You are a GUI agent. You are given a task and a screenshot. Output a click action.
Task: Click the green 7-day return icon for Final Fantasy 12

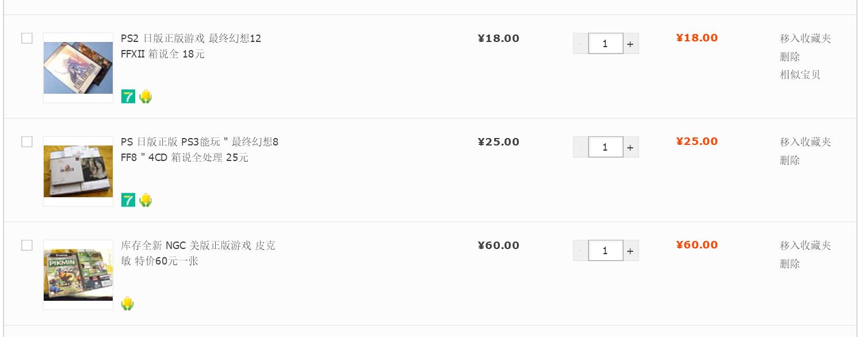[128, 97]
